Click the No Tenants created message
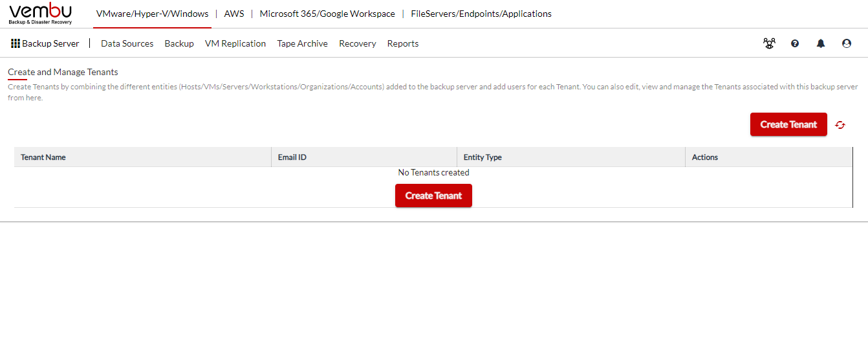This screenshot has height=347, width=868. pos(433,173)
